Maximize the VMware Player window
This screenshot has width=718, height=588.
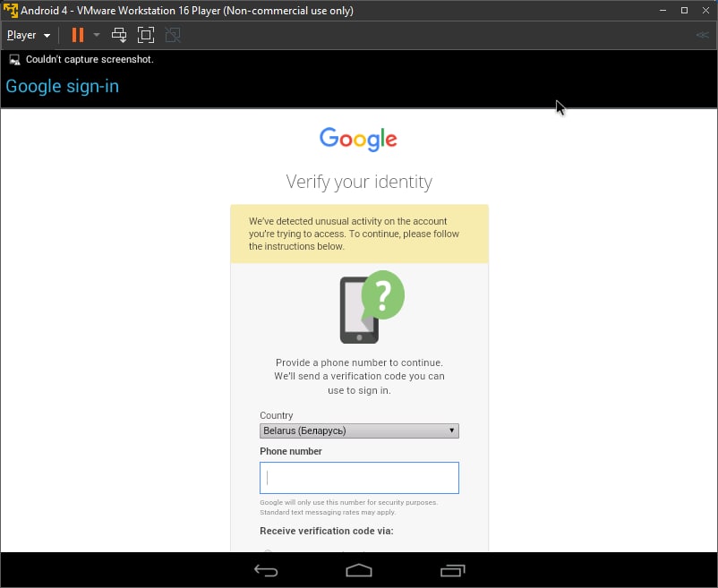pos(684,10)
